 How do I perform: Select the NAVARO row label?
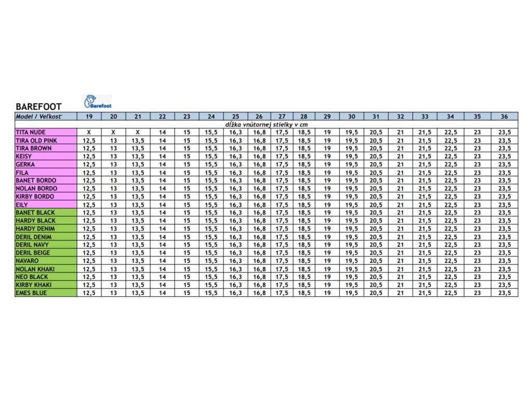(x=46, y=261)
